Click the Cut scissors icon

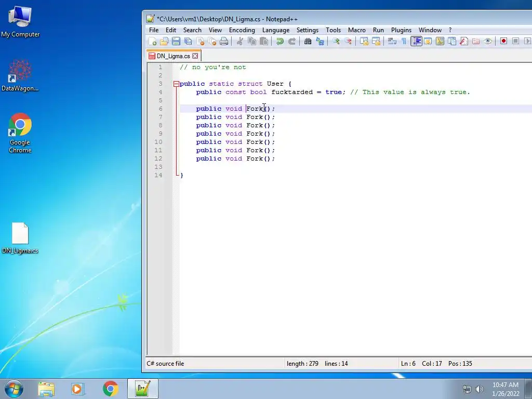coord(240,42)
